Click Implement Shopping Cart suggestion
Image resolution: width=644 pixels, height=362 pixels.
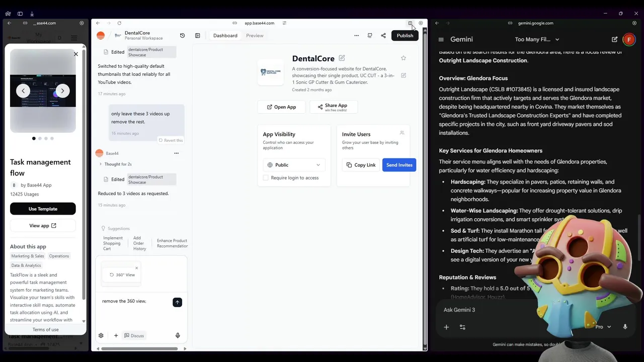(113, 243)
